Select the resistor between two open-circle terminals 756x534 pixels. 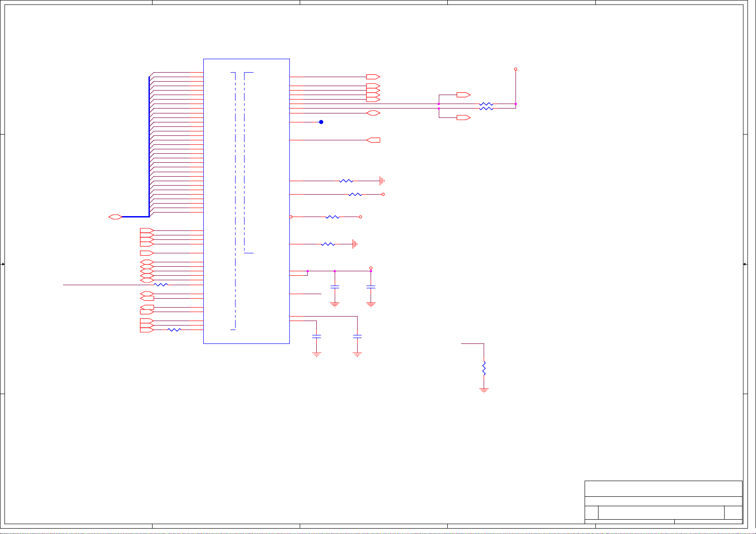[332, 217]
